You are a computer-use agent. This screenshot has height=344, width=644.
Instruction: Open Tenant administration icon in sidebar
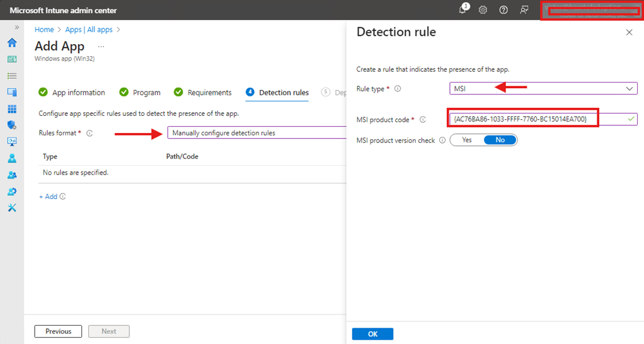pyautogui.click(x=12, y=192)
